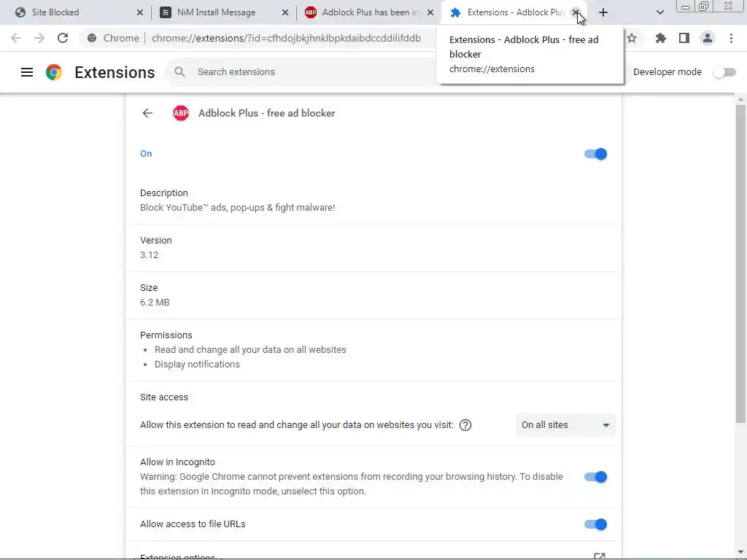747x560 pixels.
Task: Click the Chrome logo beside Extensions title
Action: tap(54, 72)
